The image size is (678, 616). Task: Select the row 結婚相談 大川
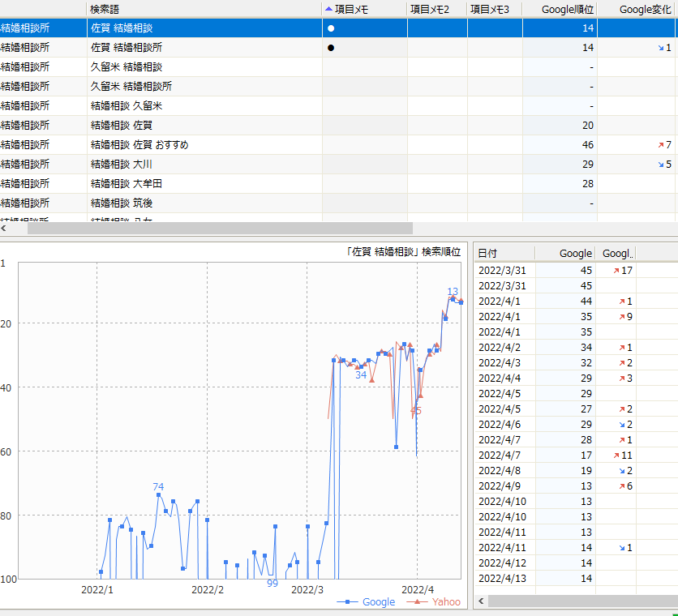(x=339, y=165)
